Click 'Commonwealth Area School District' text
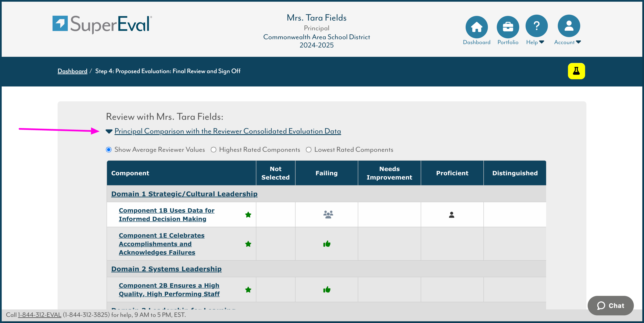This screenshot has height=323, width=644. coord(316,37)
